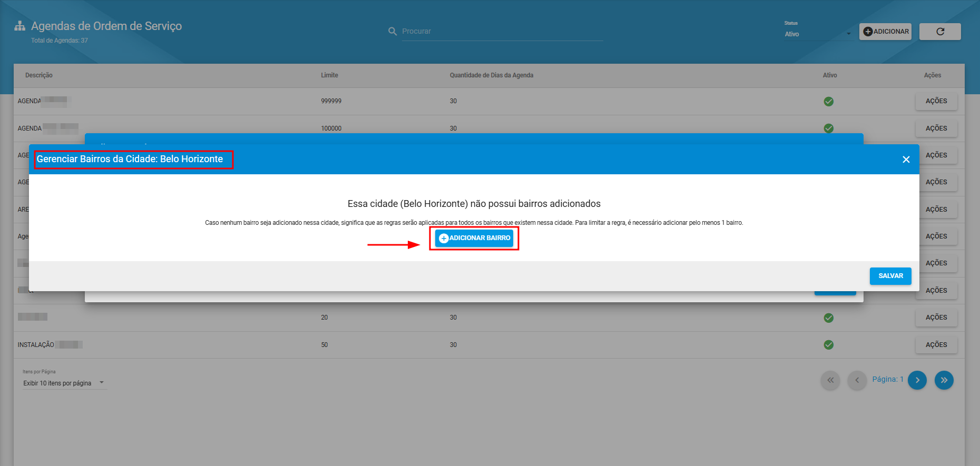Open Ações for the 100000 limit row
This screenshot has width=980, height=466.
tap(936, 128)
